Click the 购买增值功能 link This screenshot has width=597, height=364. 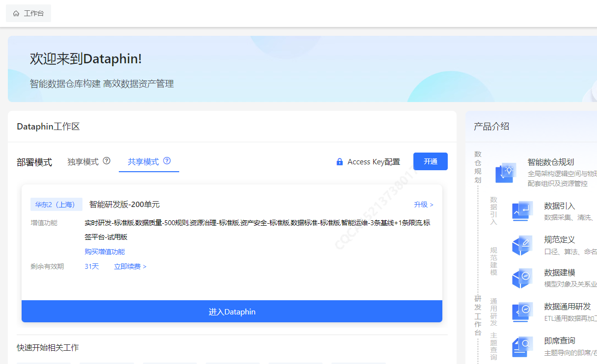tap(105, 252)
